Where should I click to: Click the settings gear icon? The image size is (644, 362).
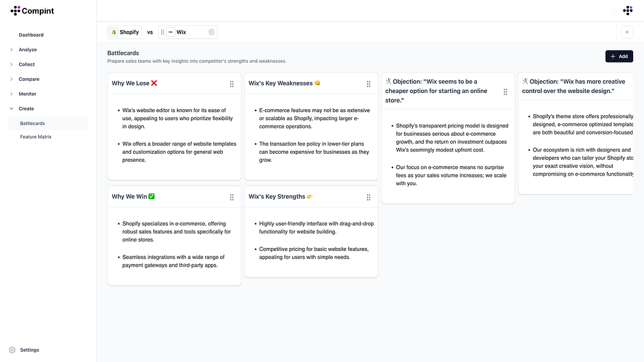click(x=12, y=350)
